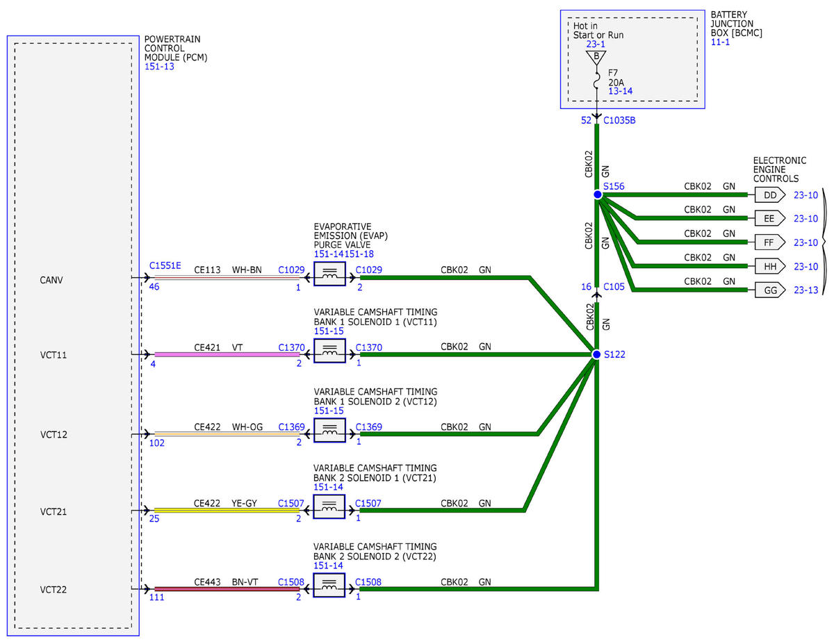
Task: Open the 11-1 Battery Junction Box link
Action: click(720, 42)
